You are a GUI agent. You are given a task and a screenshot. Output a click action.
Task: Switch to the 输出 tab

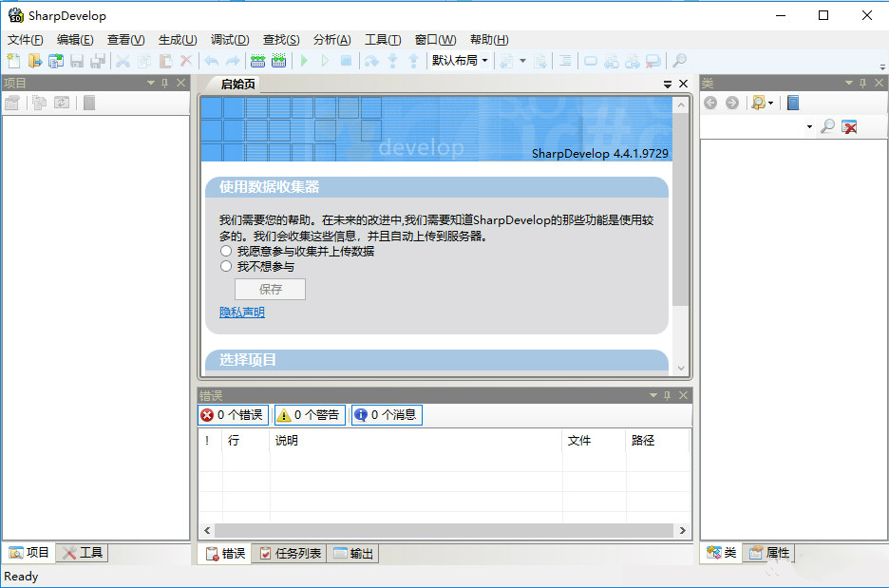tap(353, 552)
